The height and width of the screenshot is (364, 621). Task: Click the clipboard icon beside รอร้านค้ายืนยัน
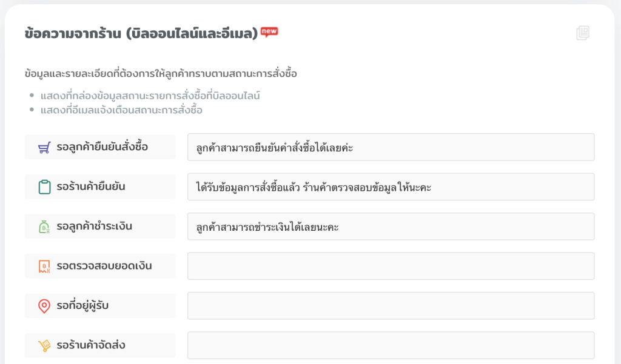(44, 187)
